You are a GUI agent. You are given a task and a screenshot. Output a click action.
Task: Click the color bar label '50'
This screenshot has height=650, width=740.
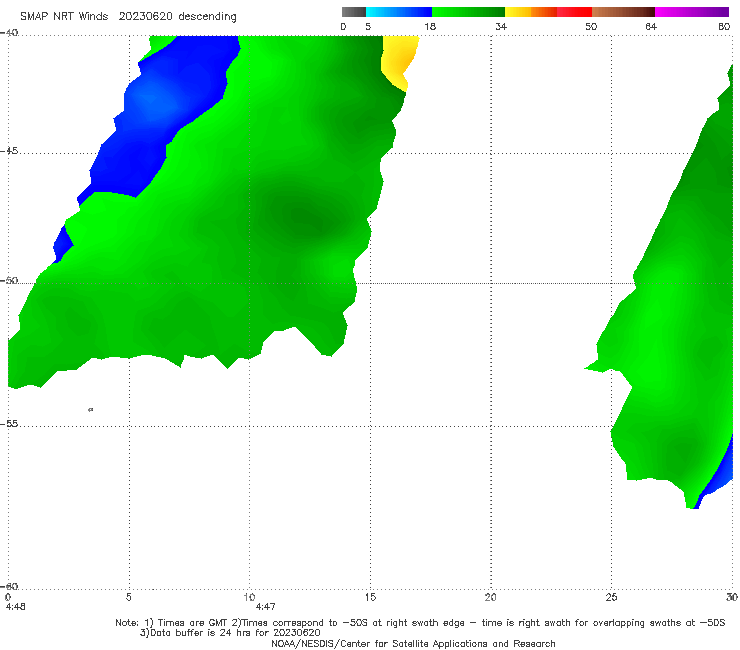click(x=591, y=26)
